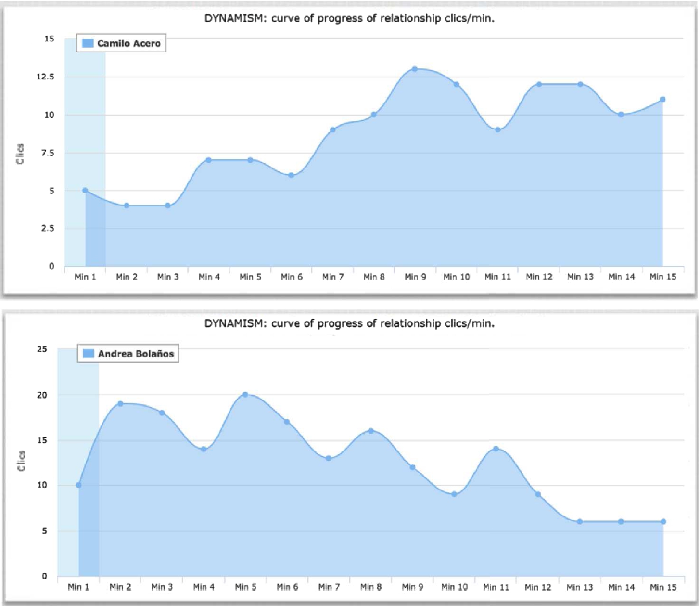The height and width of the screenshot is (606, 700).
Task: Select Camilo Acero's Min 2 data point
Action: point(127,206)
